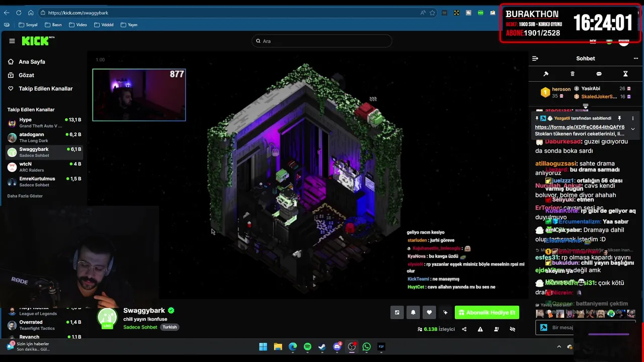Open Overrated channel in recommended list

pyautogui.click(x=44, y=325)
